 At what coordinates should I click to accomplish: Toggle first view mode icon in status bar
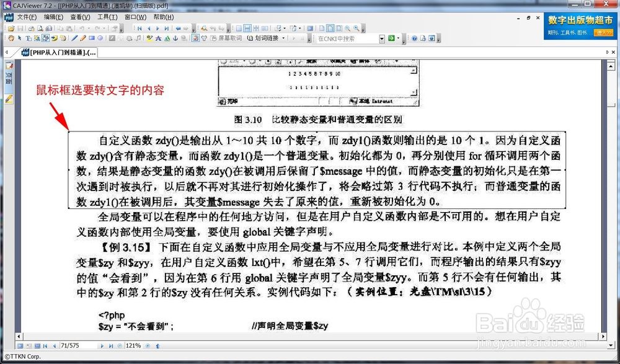(20, 345)
